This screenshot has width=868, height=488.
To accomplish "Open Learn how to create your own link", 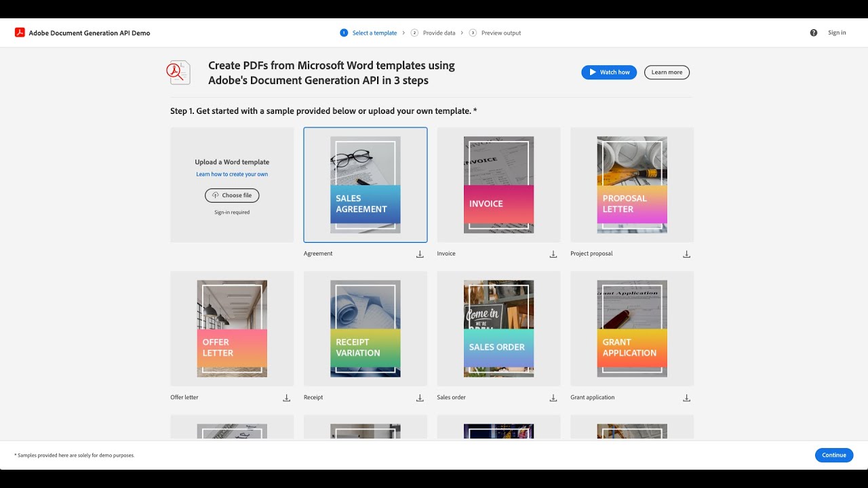I will [232, 174].
